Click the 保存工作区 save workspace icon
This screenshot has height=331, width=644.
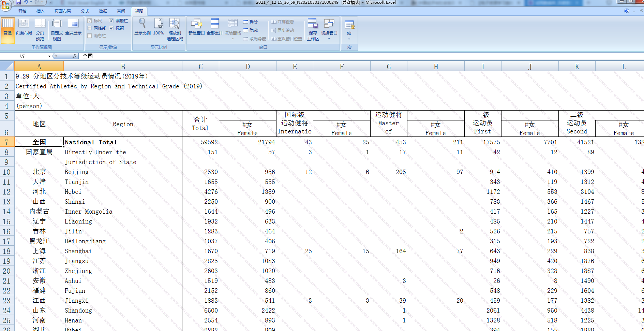313,30
